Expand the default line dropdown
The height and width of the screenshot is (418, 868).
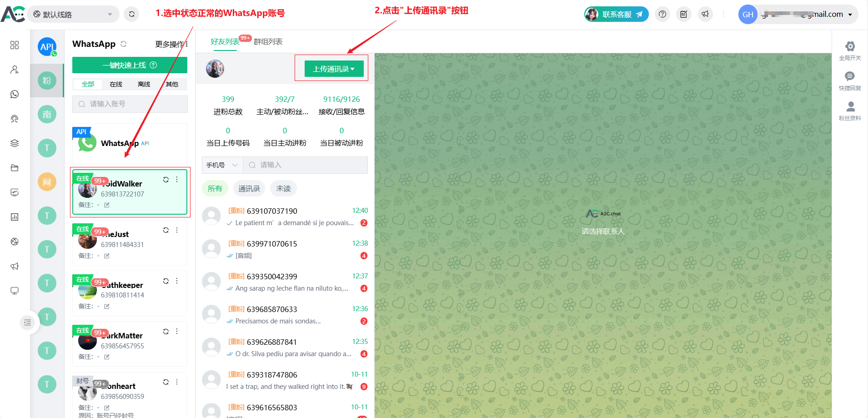[x=73, y=14]
